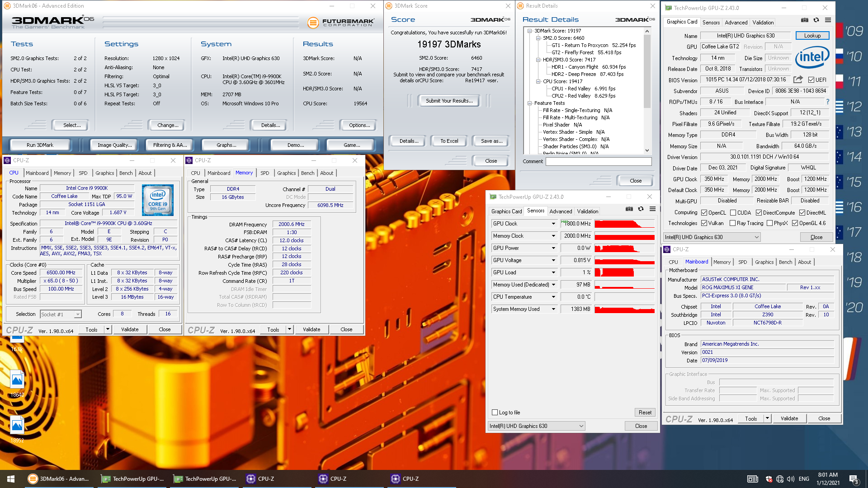
Task: Click the System Memory Used sensor graph
Action: 625,309
